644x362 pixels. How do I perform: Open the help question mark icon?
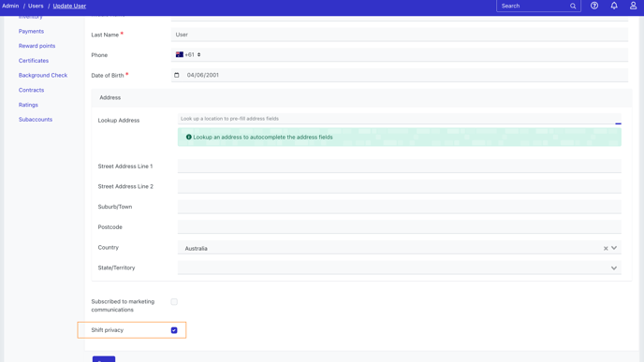click(594, 6)
